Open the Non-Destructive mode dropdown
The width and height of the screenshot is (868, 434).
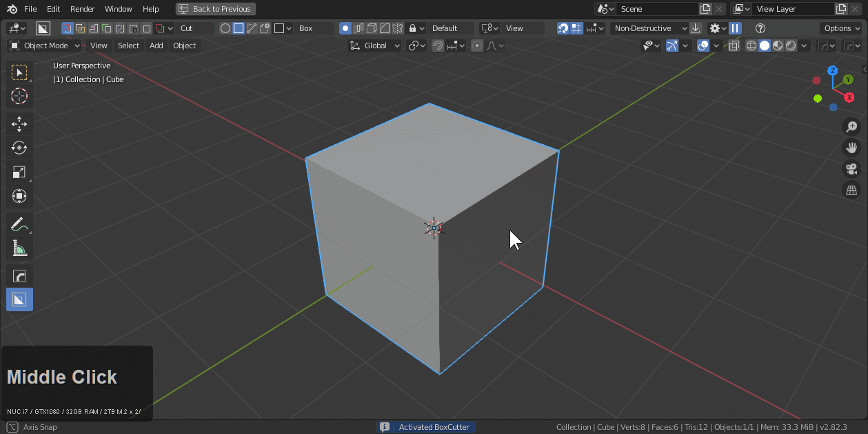pyautogui.click(x=647, y=28)
